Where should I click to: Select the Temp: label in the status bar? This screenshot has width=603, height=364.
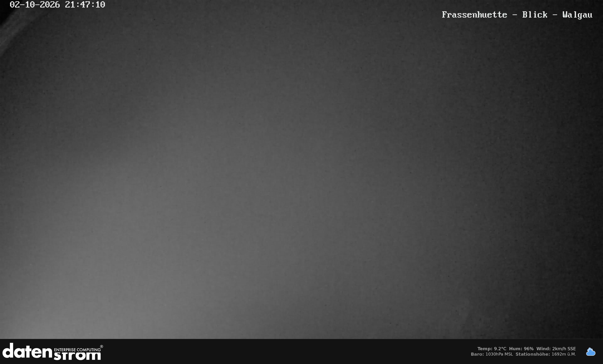coord(485,349)
